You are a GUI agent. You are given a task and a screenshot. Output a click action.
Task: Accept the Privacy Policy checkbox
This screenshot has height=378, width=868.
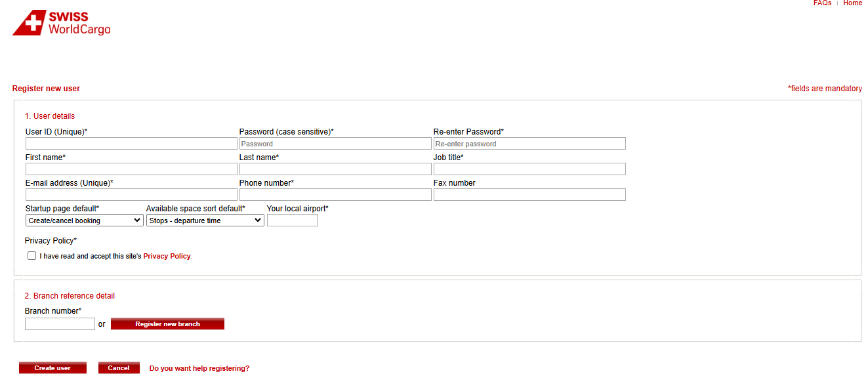(x=31, y=256)
